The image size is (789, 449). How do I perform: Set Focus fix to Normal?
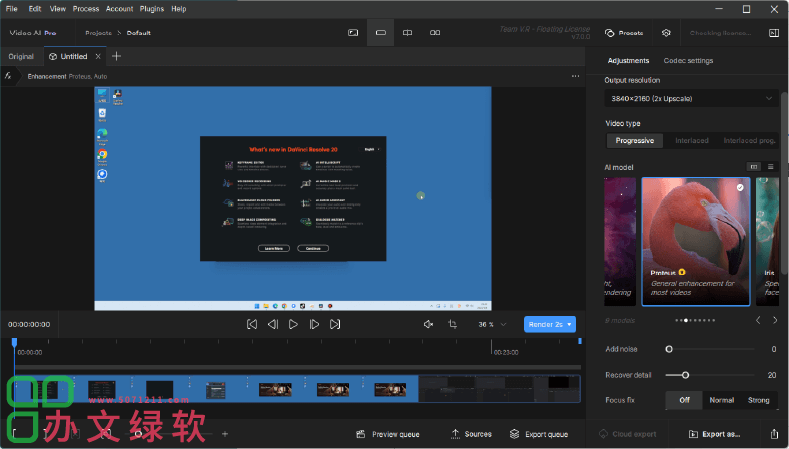tap(722, 400)
